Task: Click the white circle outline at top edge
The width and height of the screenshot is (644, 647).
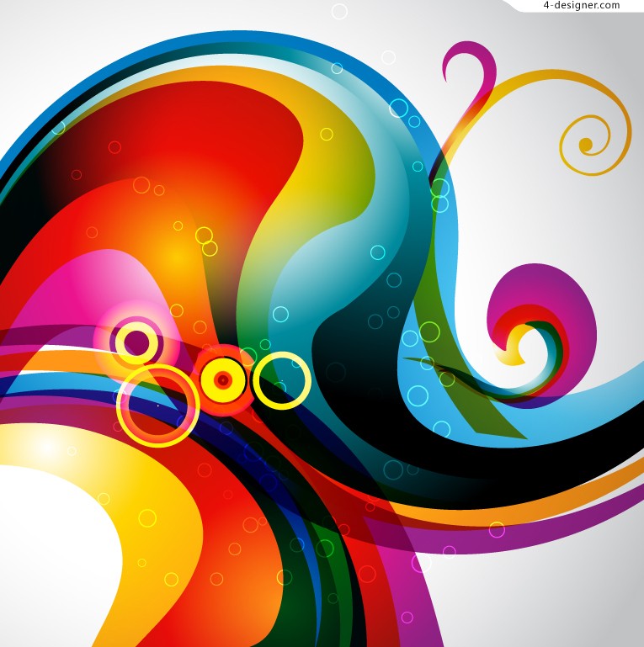Action: [339, 11]
